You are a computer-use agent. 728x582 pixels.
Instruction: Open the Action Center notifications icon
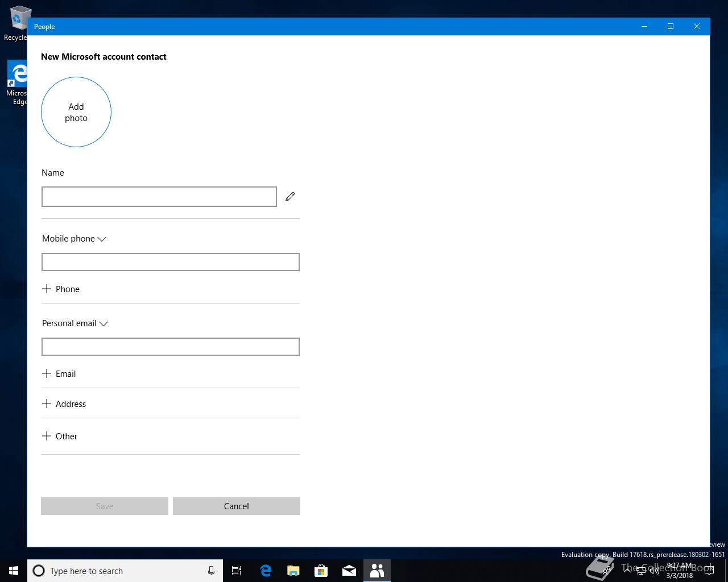click(x=709, y=571)
